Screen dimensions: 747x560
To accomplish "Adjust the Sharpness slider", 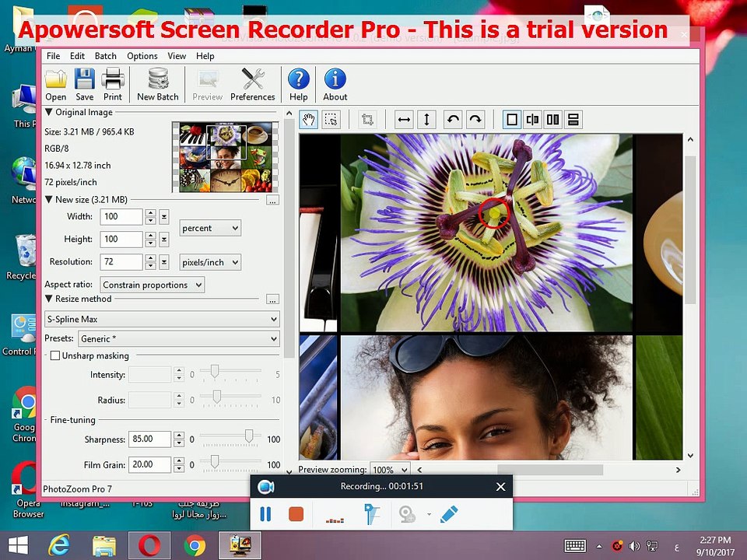I will click(x=249, y=436).
